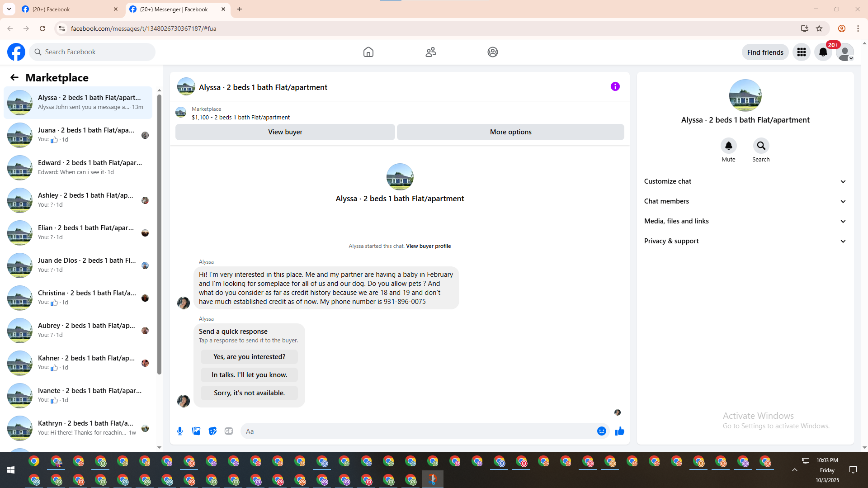Viewport: 868px width, 488px height.
Task: Open the account profile menu
Action: click(x=845, y=52)
